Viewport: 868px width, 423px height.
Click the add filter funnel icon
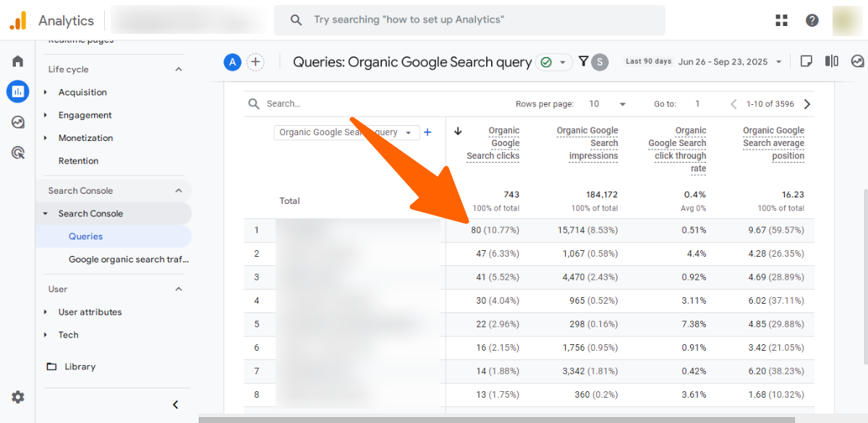[583, 61]
